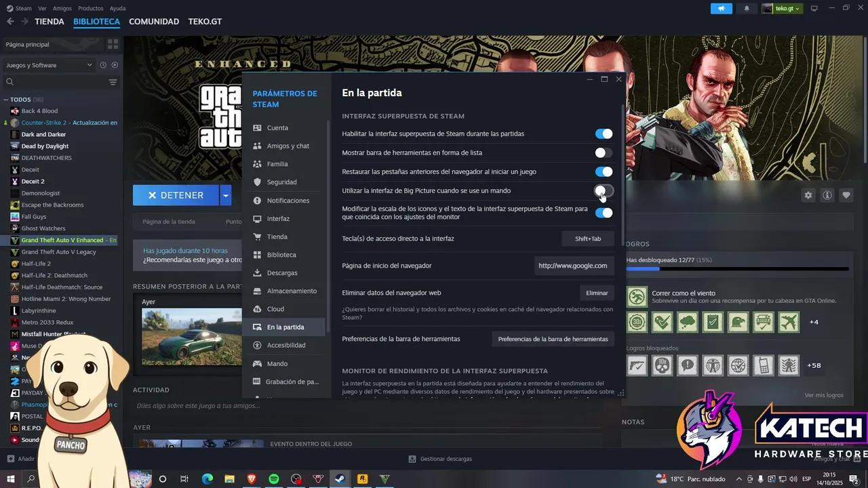
Task: Click the library search field
Action: click(x=56, y=82)
